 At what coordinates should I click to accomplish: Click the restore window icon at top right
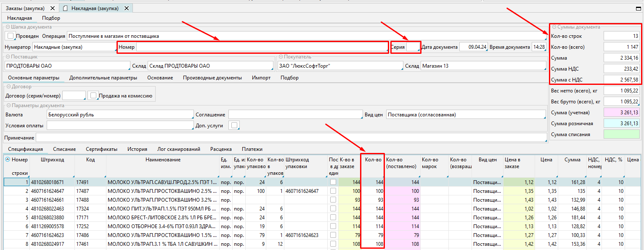pos(639,8)
